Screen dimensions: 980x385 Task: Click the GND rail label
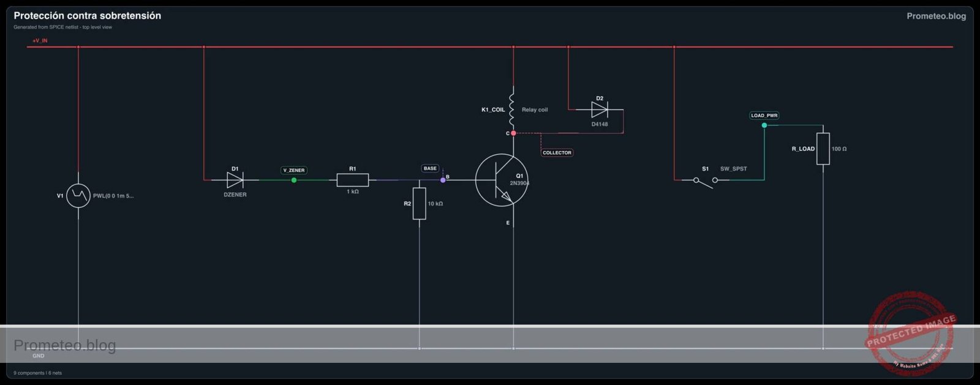(39, 356)
